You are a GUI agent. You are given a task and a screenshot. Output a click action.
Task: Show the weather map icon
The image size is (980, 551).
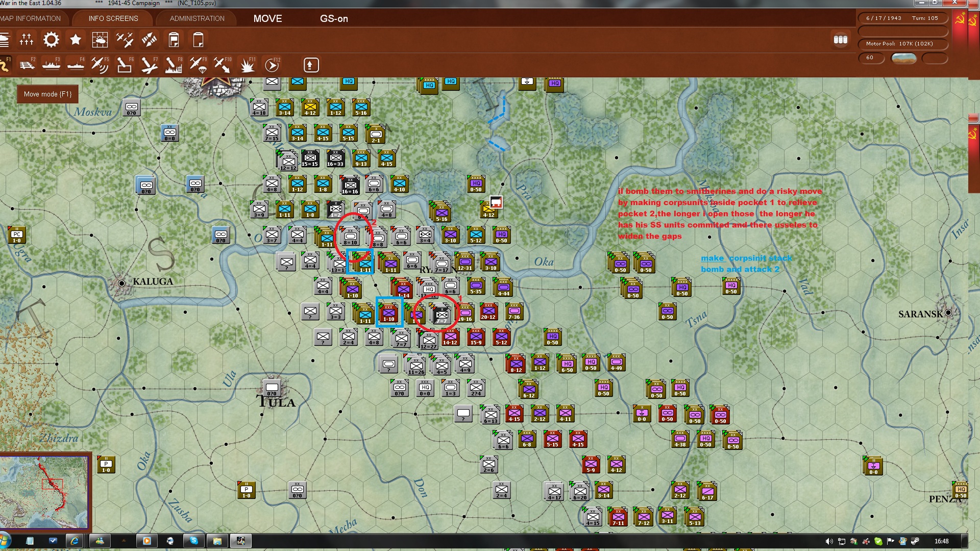[x=100, y=39]
